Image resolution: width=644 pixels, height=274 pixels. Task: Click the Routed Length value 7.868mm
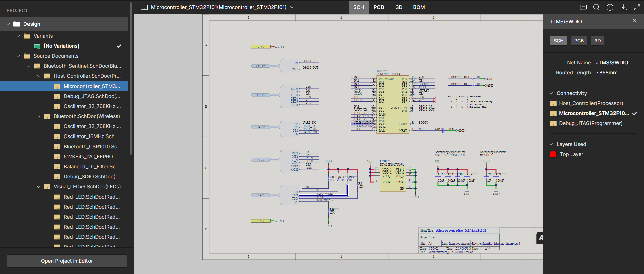pyautogui.click(x=606, y=73)
